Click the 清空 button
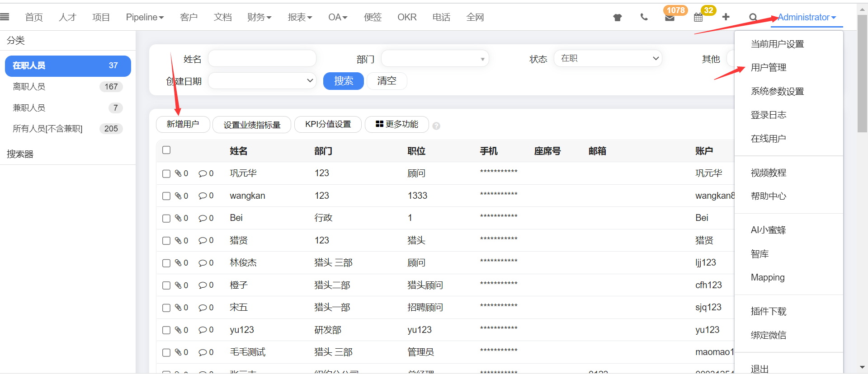The width and height of the screenshot is (868, 374). [x=387, y=81]
